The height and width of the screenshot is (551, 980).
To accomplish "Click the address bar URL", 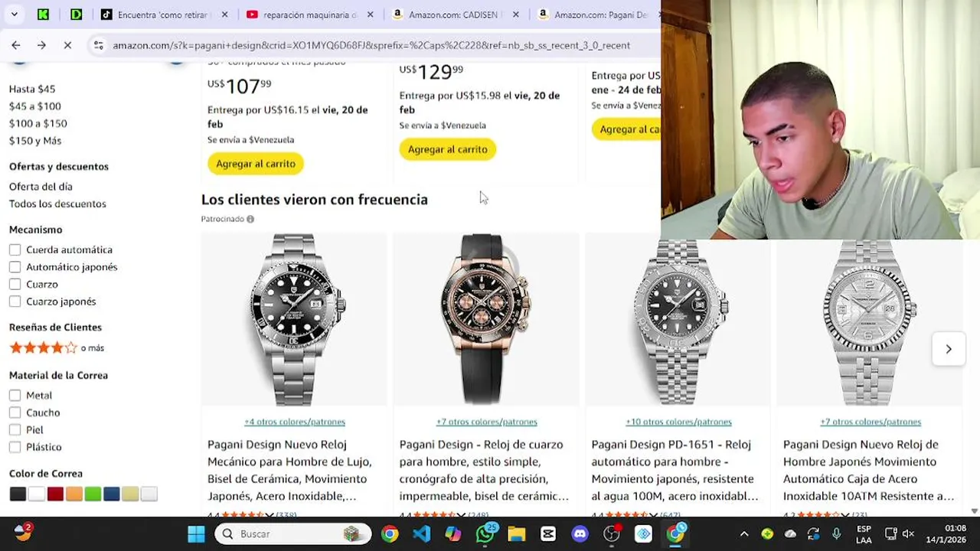I will pyautogui.click(x=371, y=45).
